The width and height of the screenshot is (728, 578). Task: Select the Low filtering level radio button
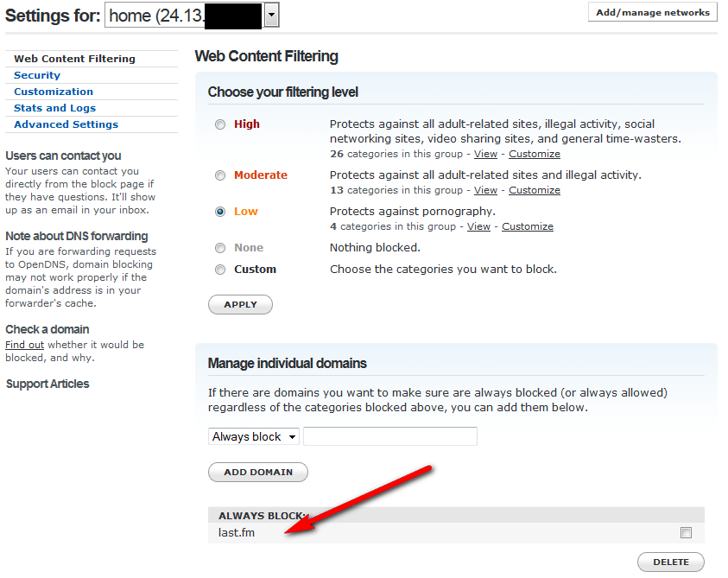pos(221,212)
